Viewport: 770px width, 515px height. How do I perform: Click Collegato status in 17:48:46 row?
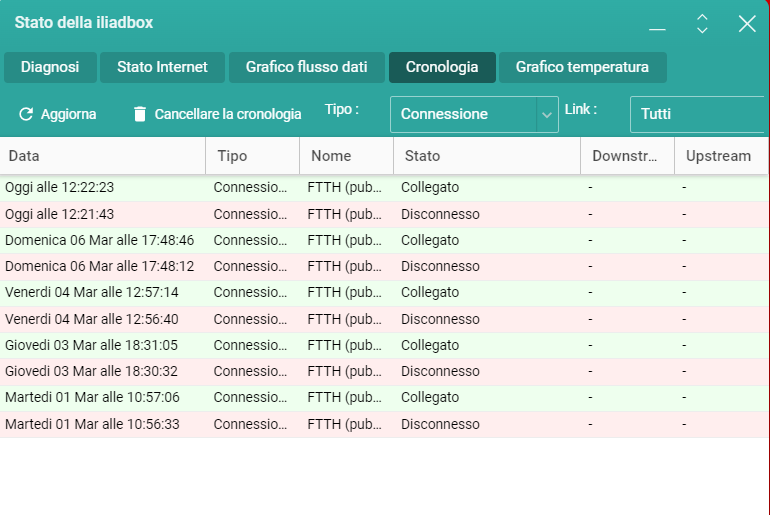[x=430, y=241]
